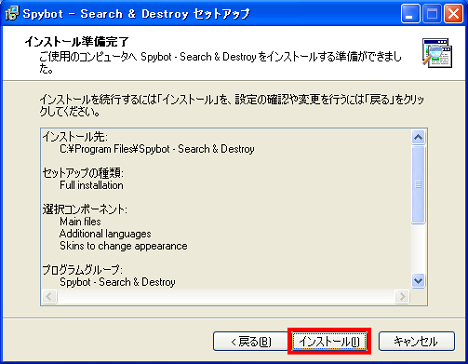The image size is (468, 364).
Task: Click the 'セットアップの種類:' label
Action: 83,173
